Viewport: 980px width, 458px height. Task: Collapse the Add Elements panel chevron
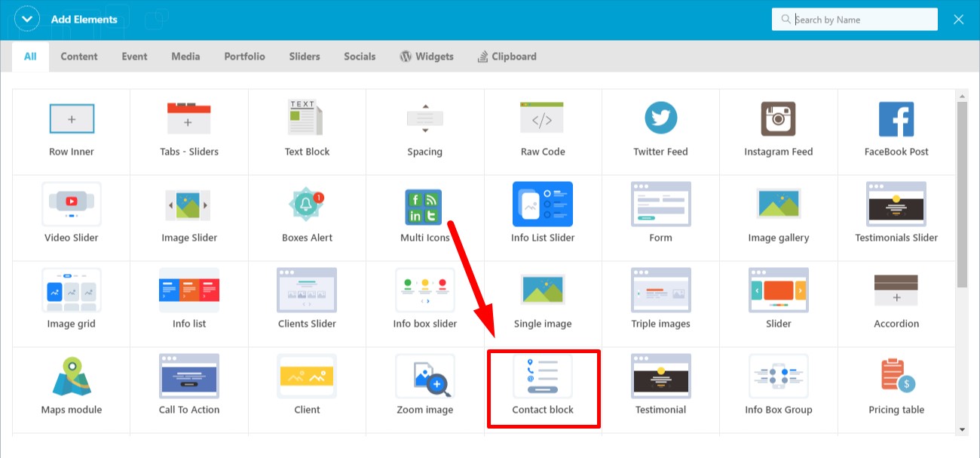[x=27, y=20]
